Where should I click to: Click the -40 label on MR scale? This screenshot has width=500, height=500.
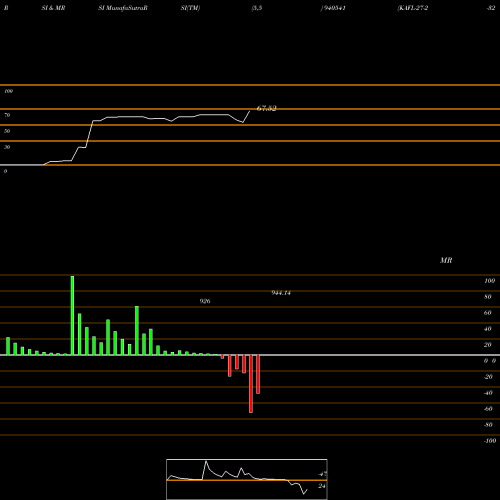pos(488,393)
